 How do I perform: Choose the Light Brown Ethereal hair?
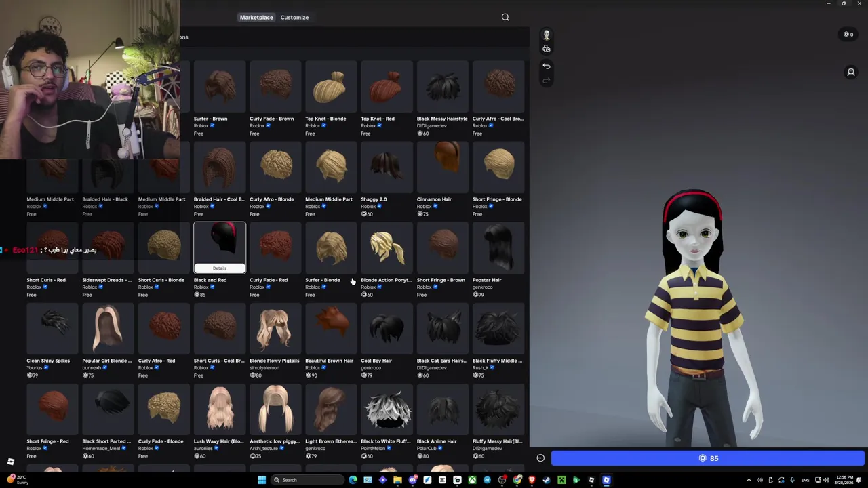coord(331,422)
